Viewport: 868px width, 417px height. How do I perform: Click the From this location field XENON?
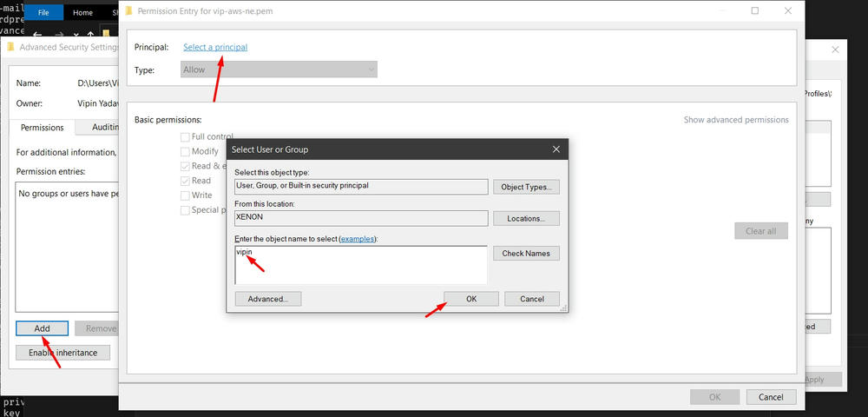point(361,218)
